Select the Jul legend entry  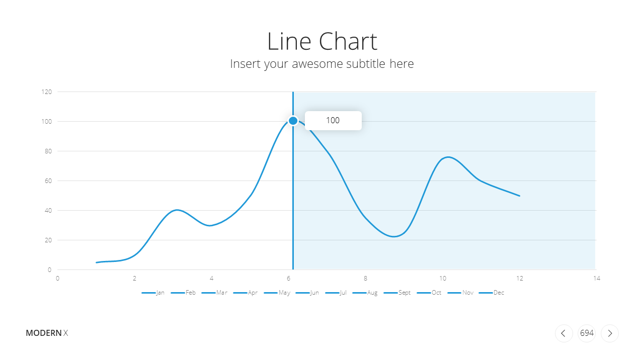pos(336,293)
